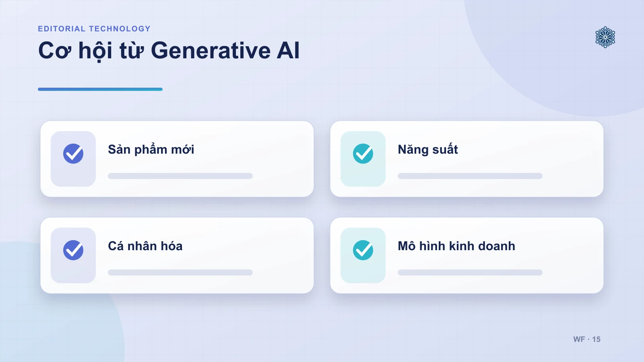Click placeholder bar under Cá nhân hóa
644x362 pixels.
[180, 272]
